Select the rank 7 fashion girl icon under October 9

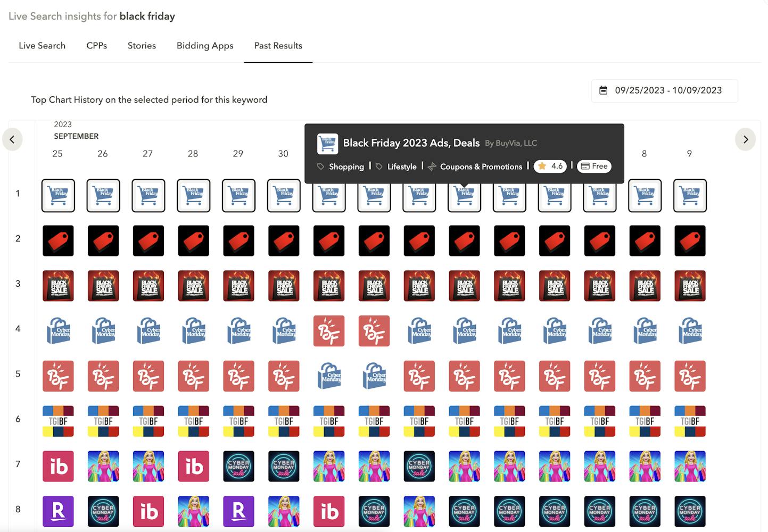[x=690, y=466]
